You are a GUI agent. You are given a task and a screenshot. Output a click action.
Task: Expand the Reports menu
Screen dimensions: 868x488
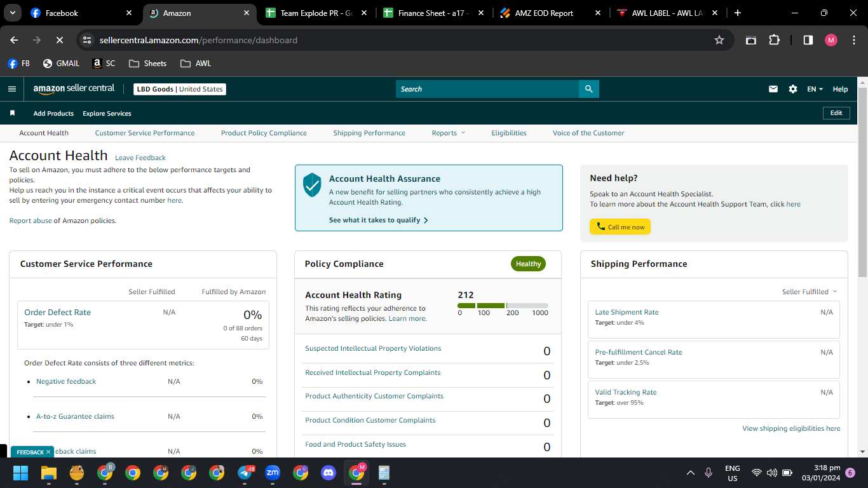(x=449, y=133)
